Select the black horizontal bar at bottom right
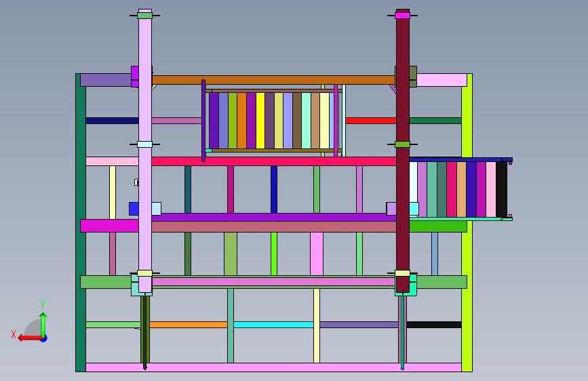588x381 pixels. [x=434, y=325]
